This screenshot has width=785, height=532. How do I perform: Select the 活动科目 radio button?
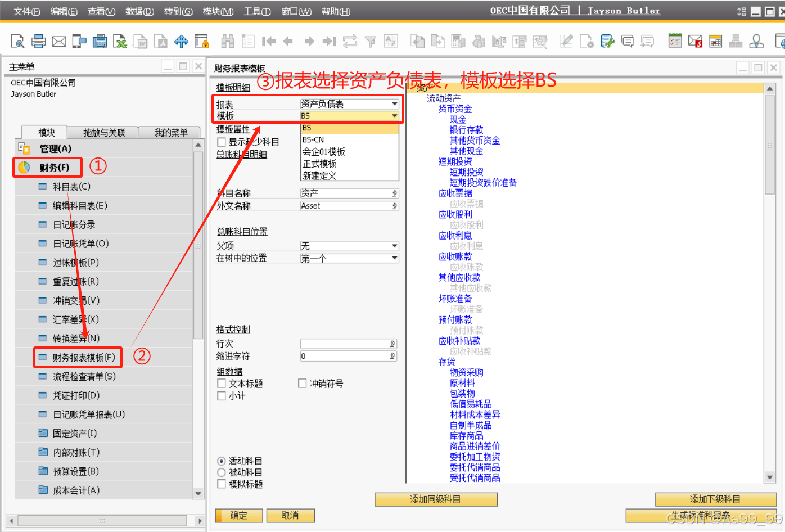222,461
